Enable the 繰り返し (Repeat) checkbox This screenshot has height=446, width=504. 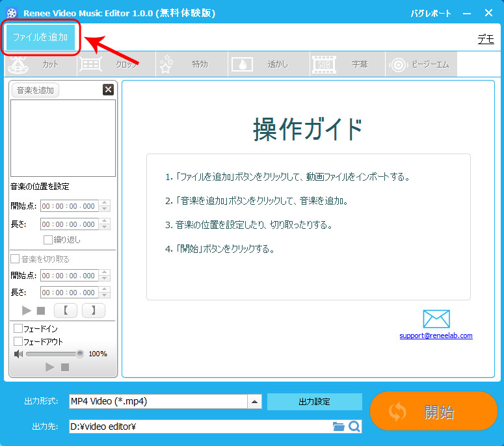coord(48,240)
